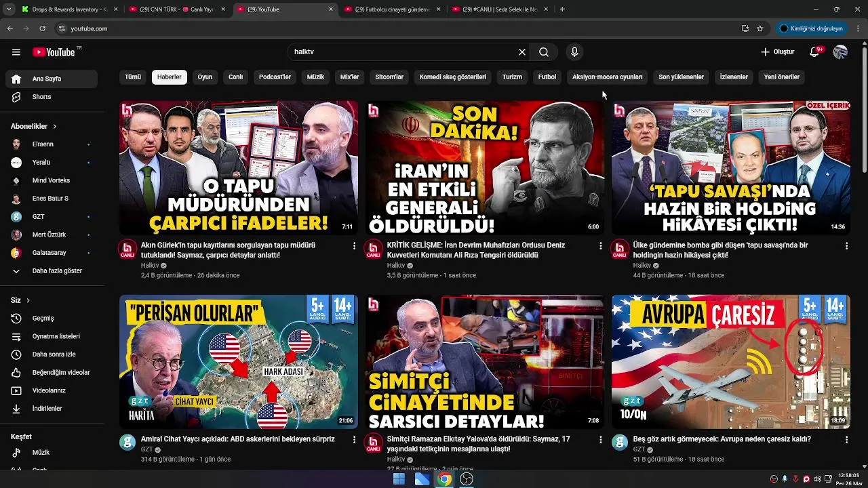Open options for 'tapu savaşı' holding video

(846, 246)
